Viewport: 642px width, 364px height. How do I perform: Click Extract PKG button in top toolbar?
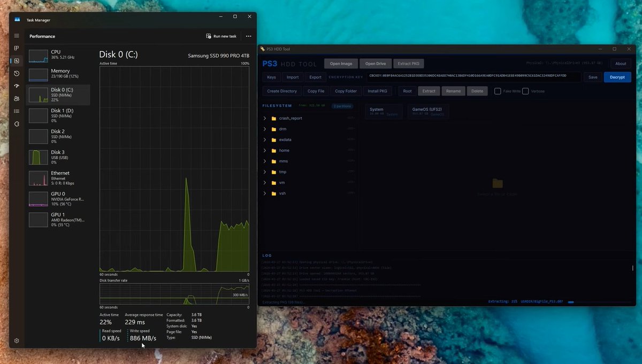[x=409, y=64]
